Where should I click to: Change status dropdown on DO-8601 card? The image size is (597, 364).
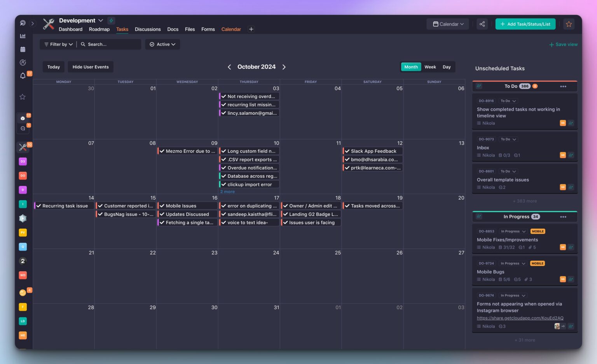[508, 171]
